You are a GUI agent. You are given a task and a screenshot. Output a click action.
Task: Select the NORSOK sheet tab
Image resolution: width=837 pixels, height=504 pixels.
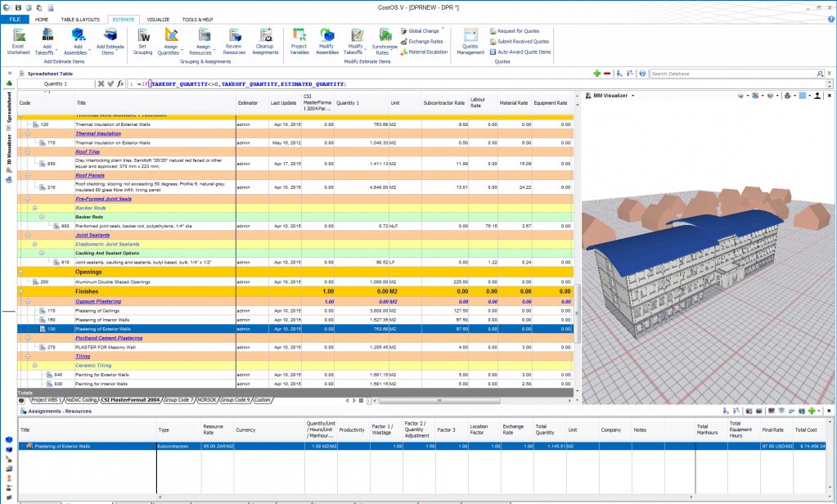tap(207, 400)
